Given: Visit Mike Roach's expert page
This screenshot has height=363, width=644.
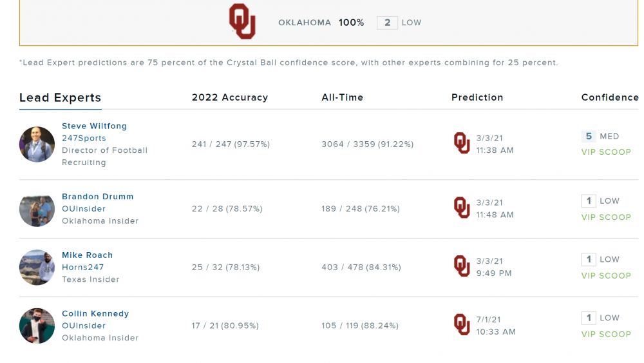Looking at the screenshot, I should [87, 255].
